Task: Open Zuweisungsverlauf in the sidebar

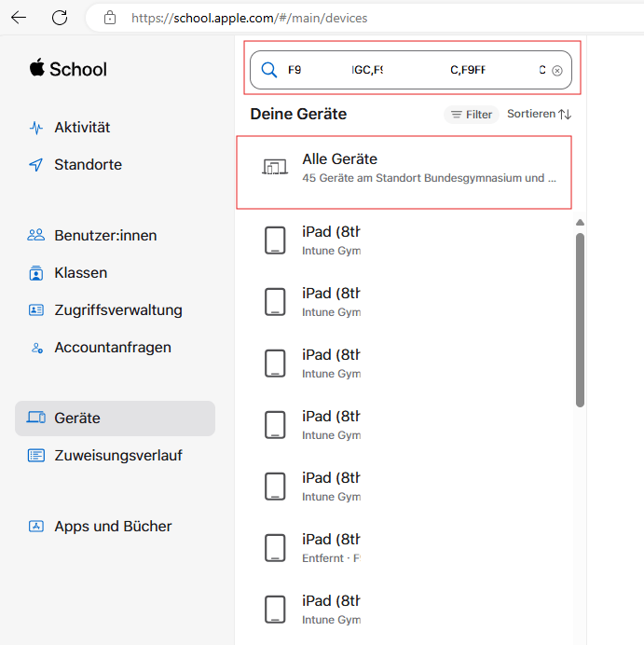Action: click(x=118, y=456)
